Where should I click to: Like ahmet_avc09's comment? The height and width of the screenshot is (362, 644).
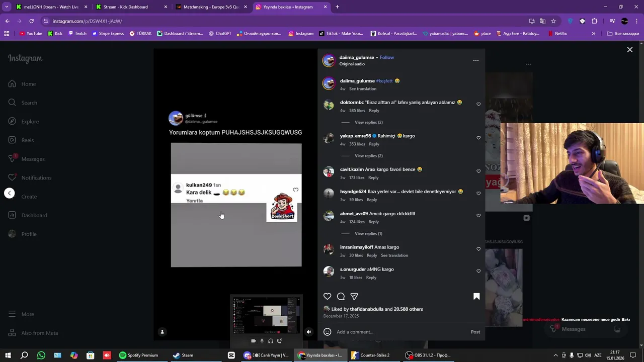pyautogui.click(x=478, y=216)
